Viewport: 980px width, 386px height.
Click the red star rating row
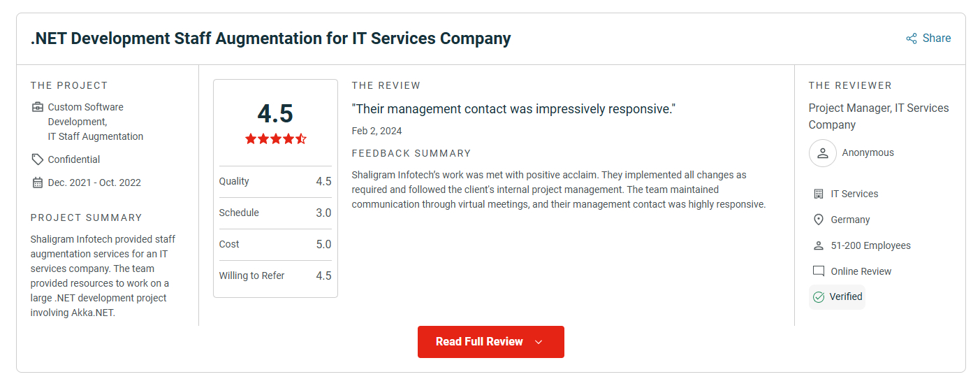[x=275, y=138]
